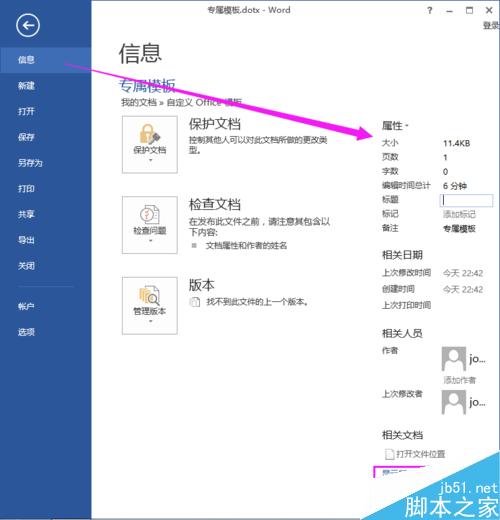
Task: Click the file size value 11.4KB
Action: [456, 143]
